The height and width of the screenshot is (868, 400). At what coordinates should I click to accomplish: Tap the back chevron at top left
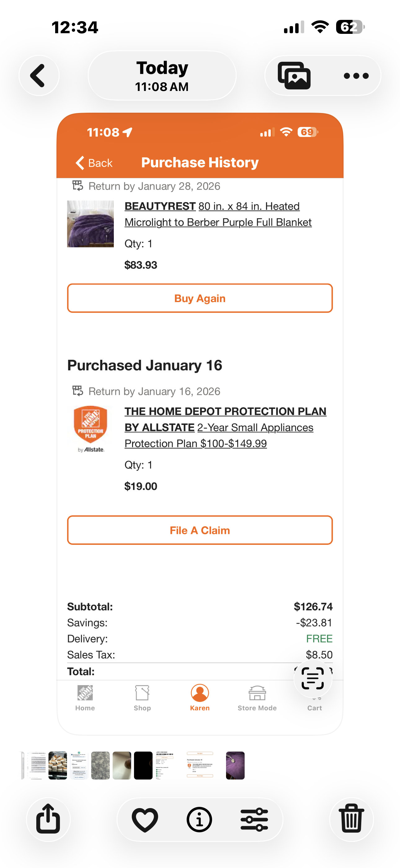pyautogui.click(x=39, y=75)
